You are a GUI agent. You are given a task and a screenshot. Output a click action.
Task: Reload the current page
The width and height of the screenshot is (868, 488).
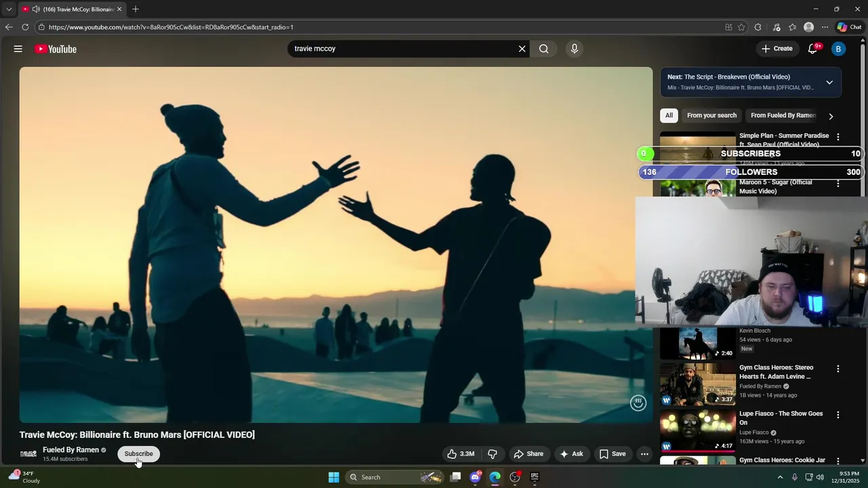pyautogui.click(x=25, y=27)
